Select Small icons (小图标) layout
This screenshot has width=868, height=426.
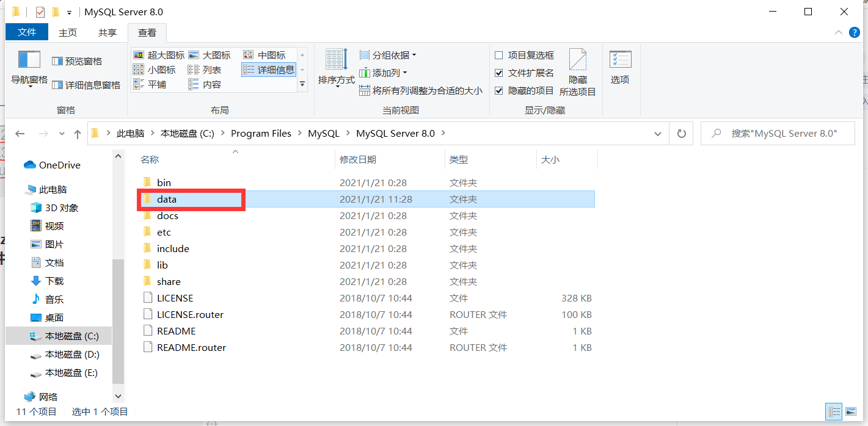(x=155, y=70)
